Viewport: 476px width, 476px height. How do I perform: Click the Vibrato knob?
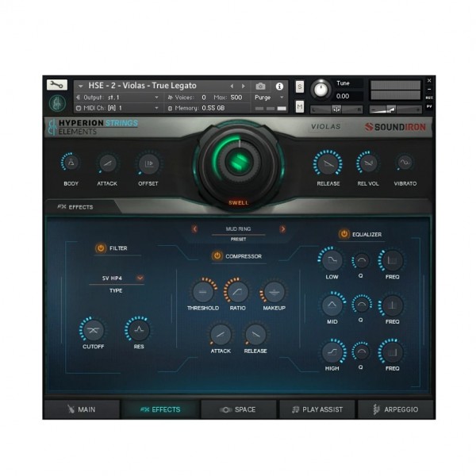point(405,163)
